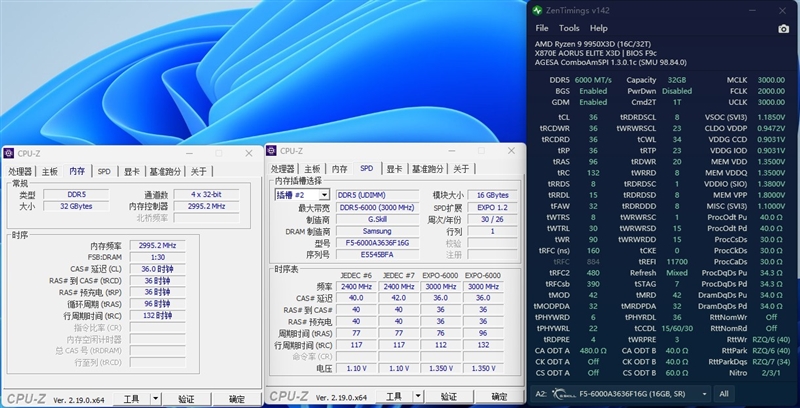The height and width of the screenshot is (408, 800).
Task: Click the right CPU-Z window title icon
Action: 271,151
